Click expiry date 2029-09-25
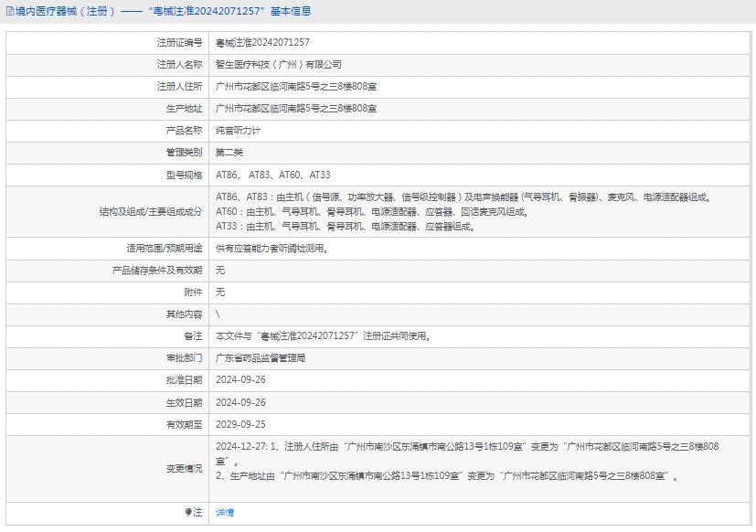Image resolution: width=756 pixels, height=532 pixels. click(x=240, y=424)
